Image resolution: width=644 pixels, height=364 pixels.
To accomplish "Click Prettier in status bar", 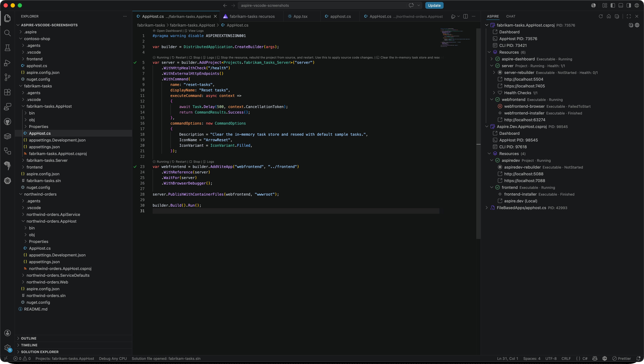I will coord(622,358).
